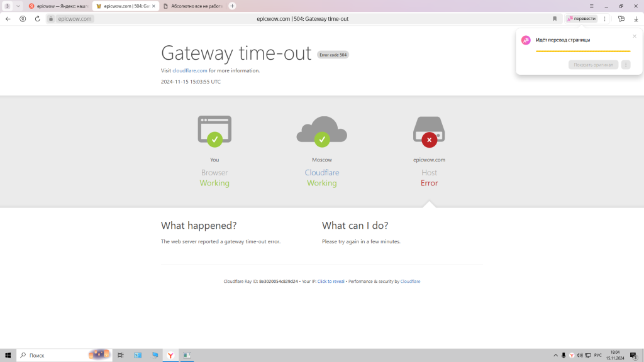Open the extensions icon beside downloads
The image size is (644, 362).
(621, 19)
